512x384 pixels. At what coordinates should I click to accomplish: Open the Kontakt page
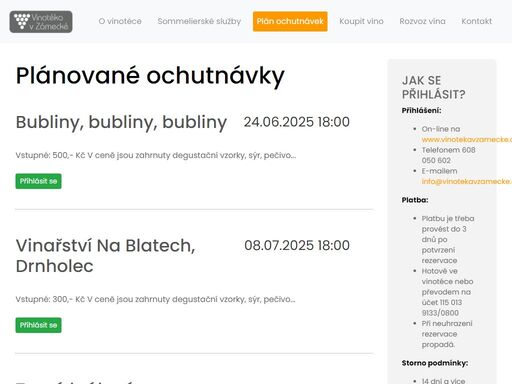pos(477,21)
